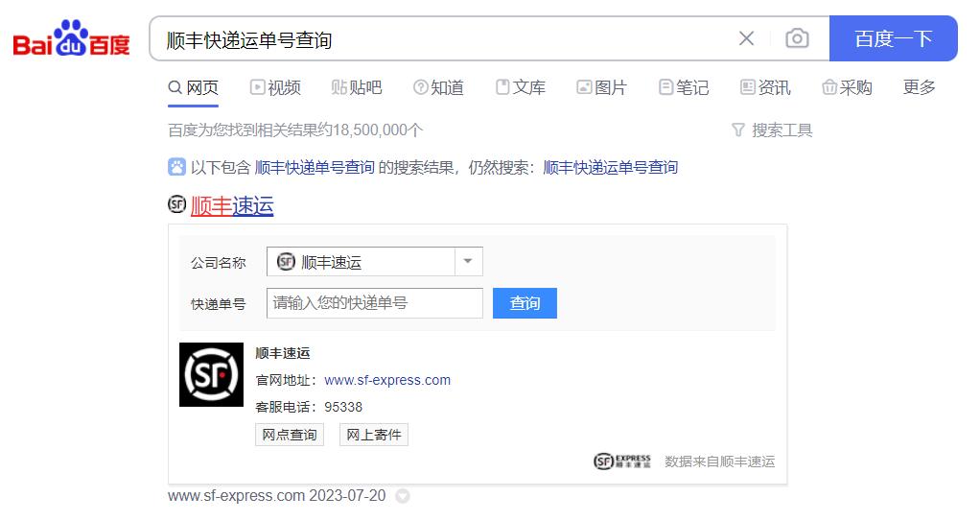The image size is (980, 521).
Task: Click the bold 顺丰速运 company name text
Action: [x=283, y=353]
